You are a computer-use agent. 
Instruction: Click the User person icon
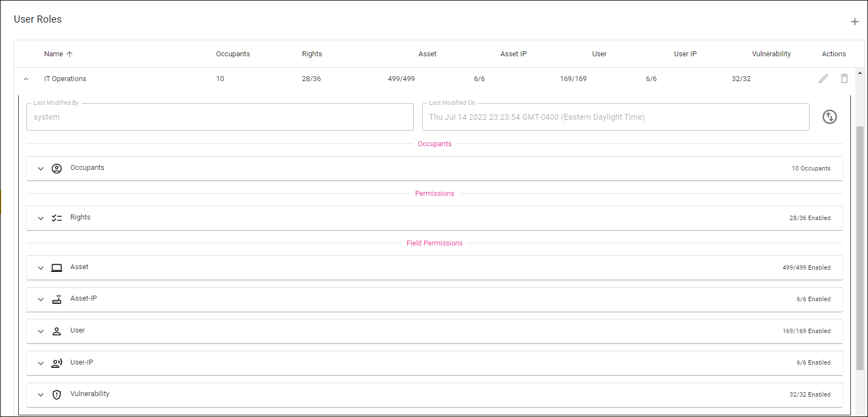tap(57, 332)
